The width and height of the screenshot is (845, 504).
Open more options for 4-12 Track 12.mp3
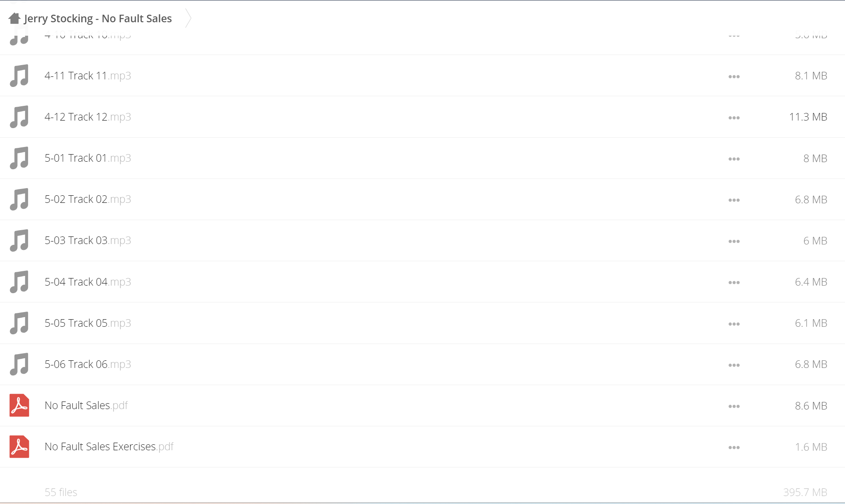tap(734, 118)
